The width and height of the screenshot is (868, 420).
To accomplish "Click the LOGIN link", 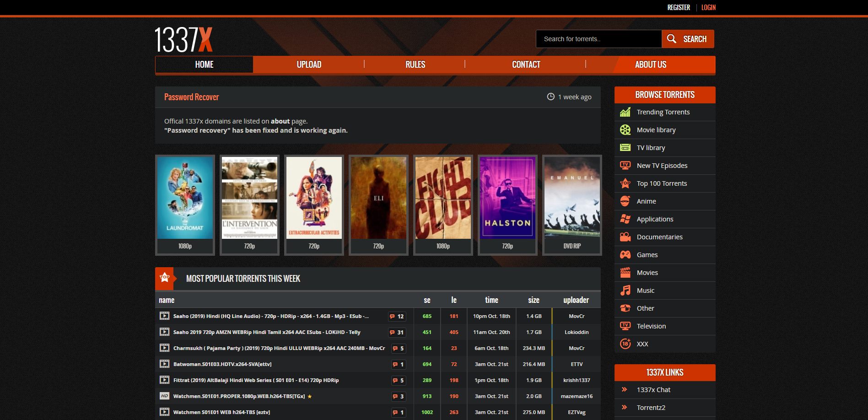I will click(708, 7).
